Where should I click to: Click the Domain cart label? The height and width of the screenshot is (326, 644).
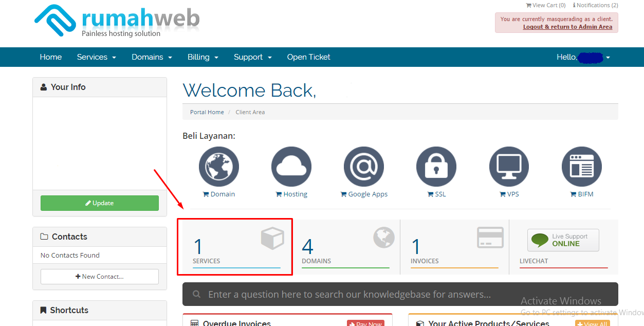click(x=219, y=194)
